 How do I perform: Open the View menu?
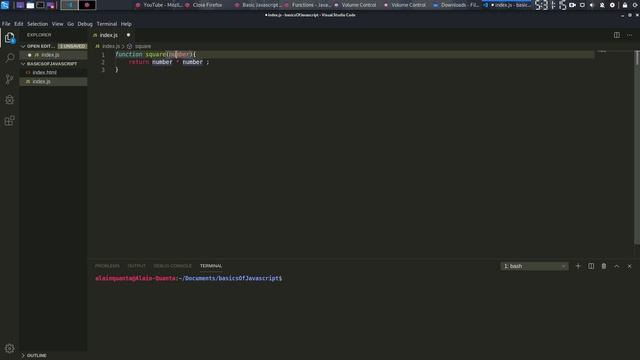coord(58,24)
